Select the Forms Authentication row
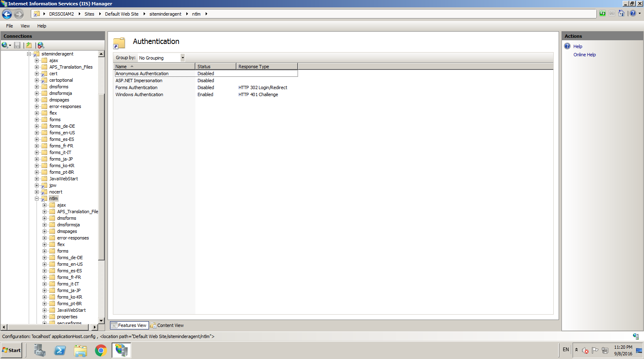This screenshot has height=359, width=644. [206, 87]
